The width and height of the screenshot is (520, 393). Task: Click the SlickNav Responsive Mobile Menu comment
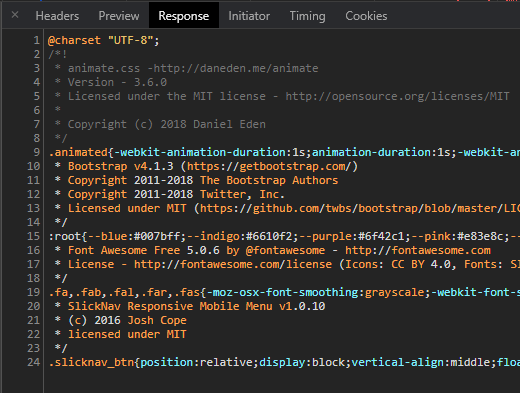tap(197, 306)
